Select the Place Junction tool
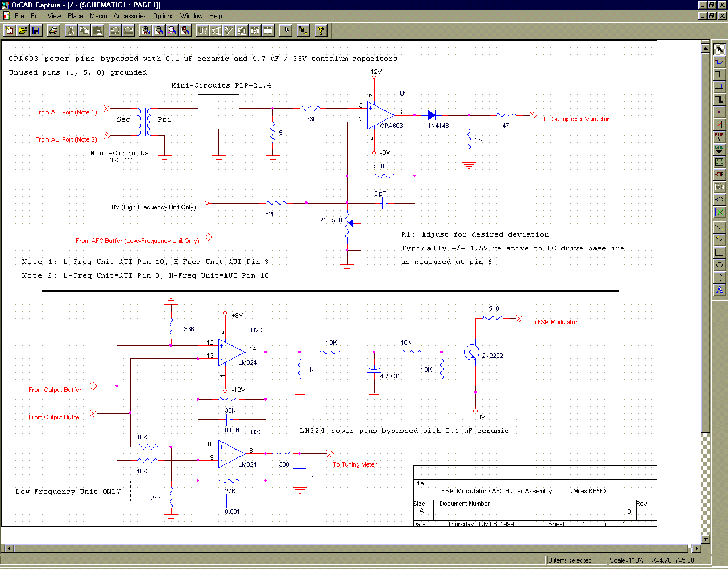This screenshot has width=728, height=569. 719,112
